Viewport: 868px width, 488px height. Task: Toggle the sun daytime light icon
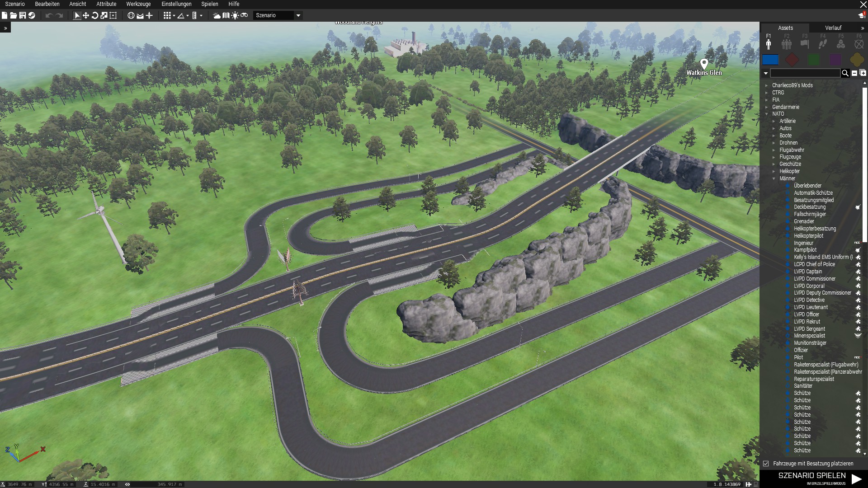pos(235,15)
